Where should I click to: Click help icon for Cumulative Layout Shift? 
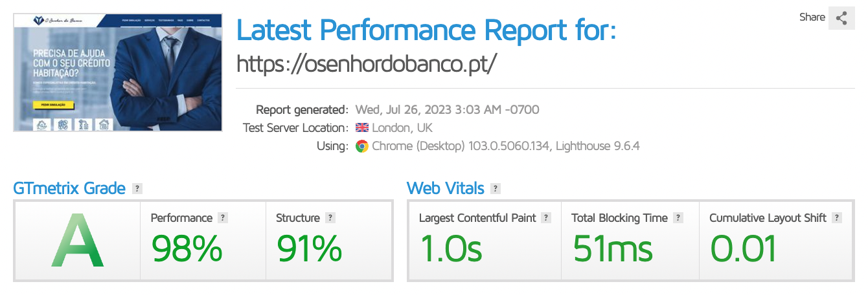point(836,218)
